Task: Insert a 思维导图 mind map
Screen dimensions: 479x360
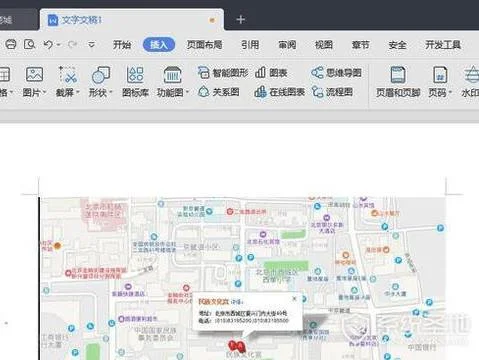Action: pos(336,72)
